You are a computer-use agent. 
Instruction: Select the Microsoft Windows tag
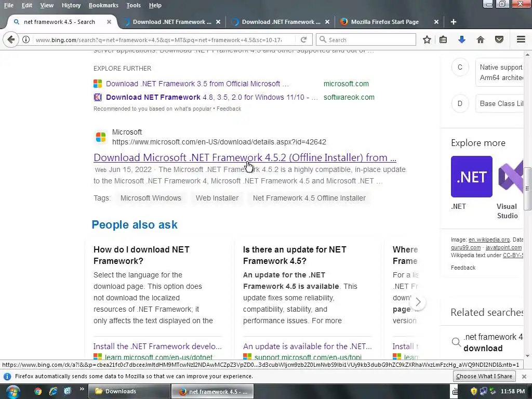pyautogui.click(x=151, y=198)
